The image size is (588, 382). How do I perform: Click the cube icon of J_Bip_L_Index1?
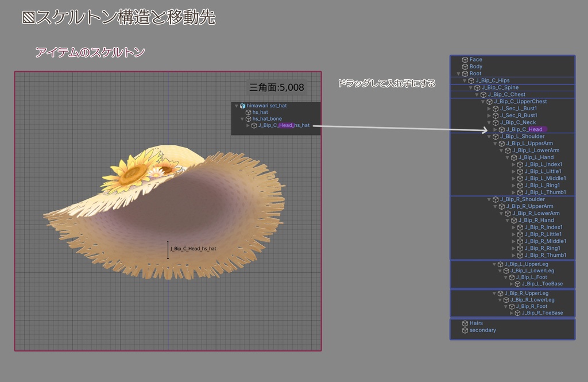[x=520, y=164]
